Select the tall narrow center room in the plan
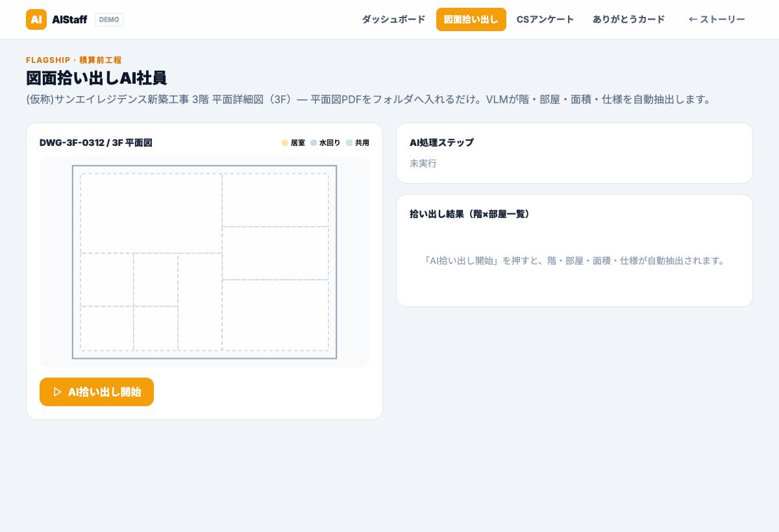 [x=200, y=302]
